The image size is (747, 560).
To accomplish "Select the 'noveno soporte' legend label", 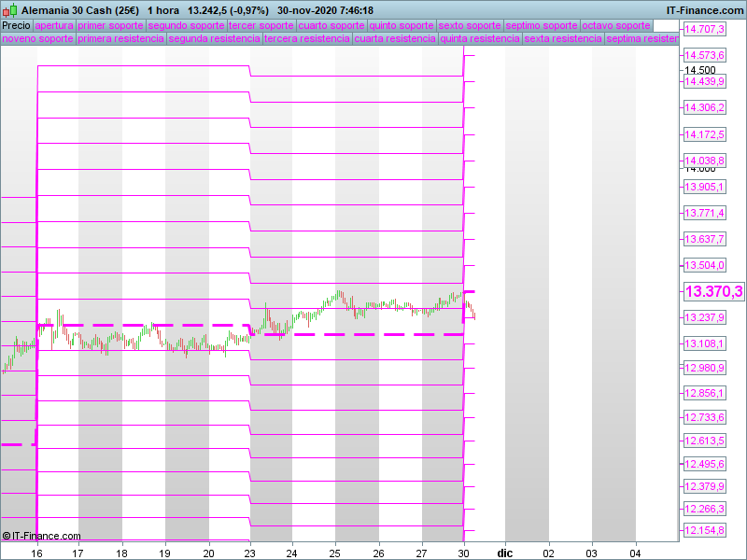I will click(37, 39).
